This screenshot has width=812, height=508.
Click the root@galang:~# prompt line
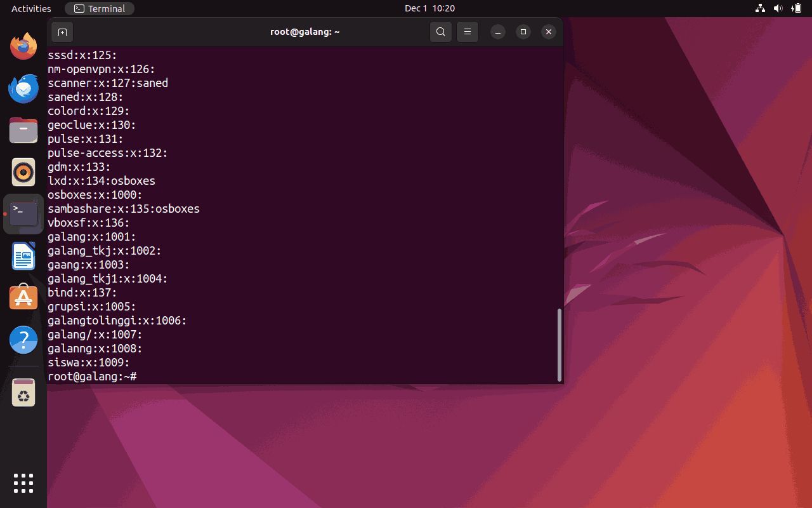click(x=92, y=377)
